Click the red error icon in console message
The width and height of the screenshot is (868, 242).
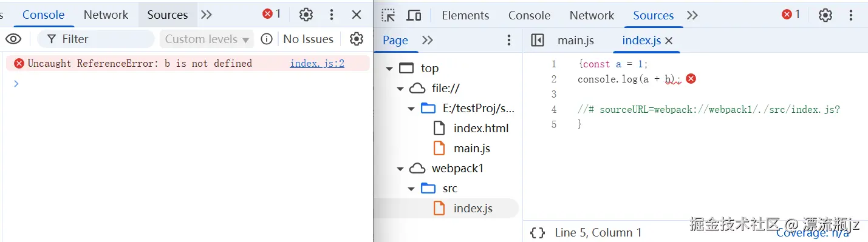coord(19,63)
